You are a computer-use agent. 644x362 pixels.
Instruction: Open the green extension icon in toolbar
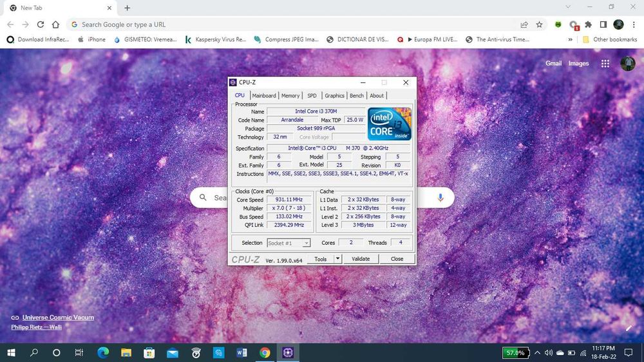(558, 24)
